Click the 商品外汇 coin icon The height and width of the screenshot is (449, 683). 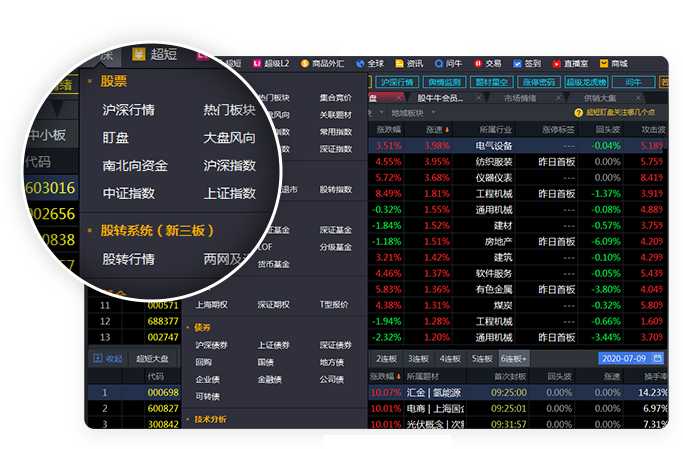(x=305, y=64)
